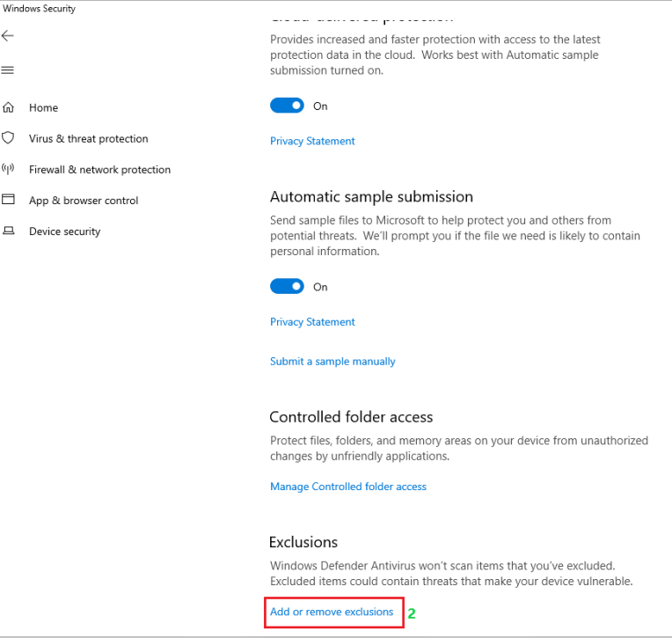Click Submit a sample manually link
Viewport: 672px width, 638px height.
[332, 362]
